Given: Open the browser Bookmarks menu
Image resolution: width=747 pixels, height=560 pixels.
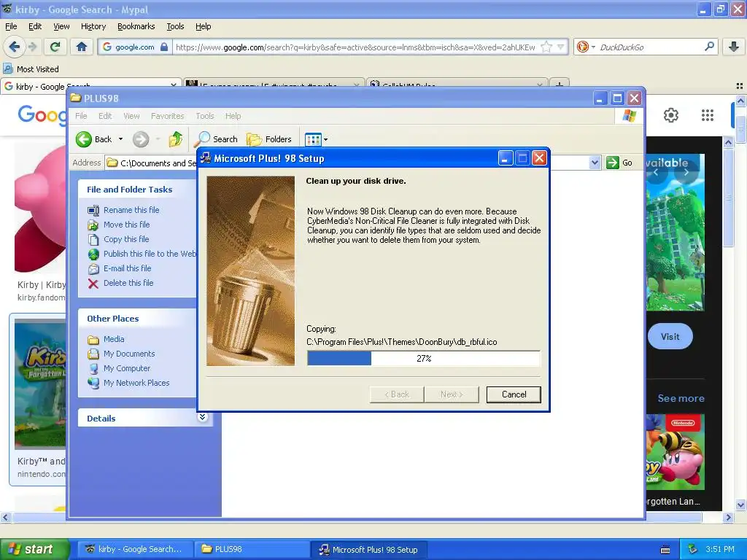Looking at the screenshot, I should [x=136, y=26].
